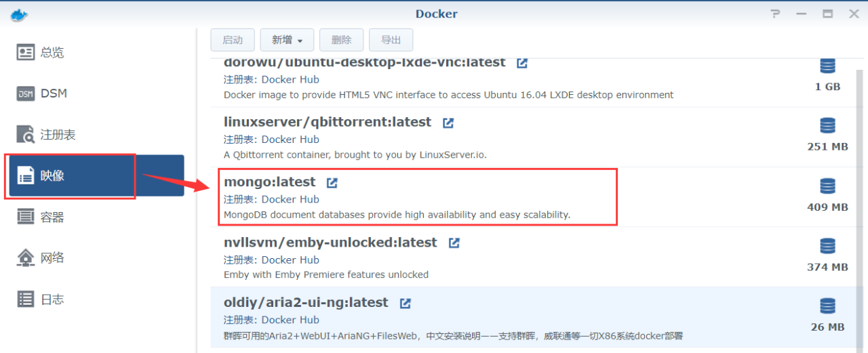Image resolution: width=868 pixels, height=353 pixels.
Task: Open external link icon for nvllsvm/emby-unlocked
Action: (x=454, y=243)
